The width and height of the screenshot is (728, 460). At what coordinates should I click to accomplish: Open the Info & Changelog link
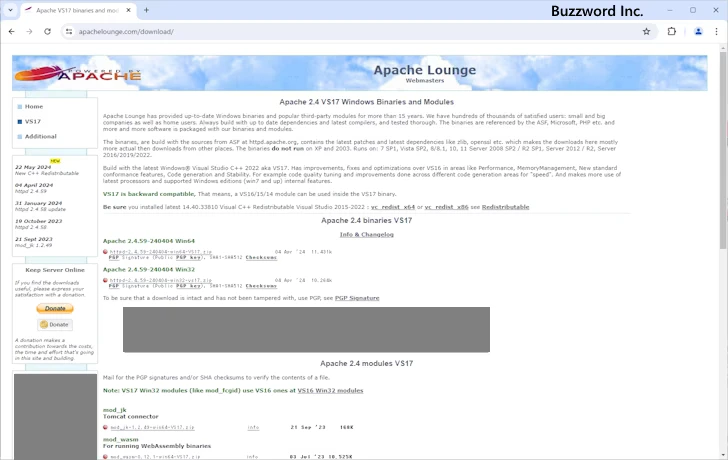(366, 234)
